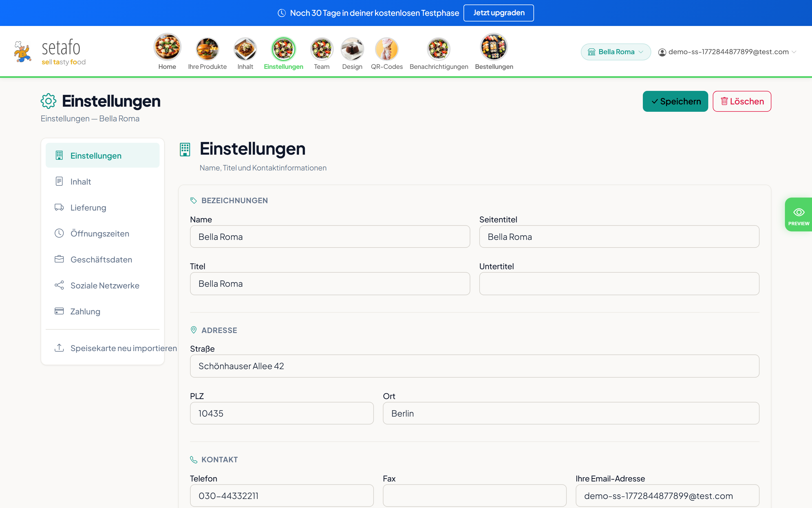Open the Bestellungen sushi icon

tap(494, 47)
